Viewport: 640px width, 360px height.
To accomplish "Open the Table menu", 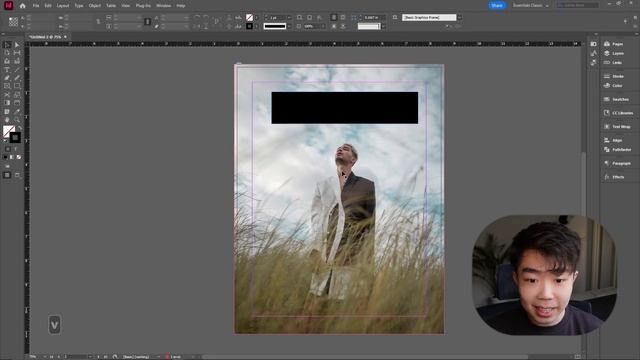I will coord(111,6).
